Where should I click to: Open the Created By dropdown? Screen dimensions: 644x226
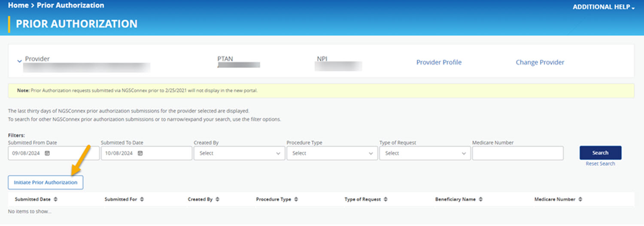239,153
